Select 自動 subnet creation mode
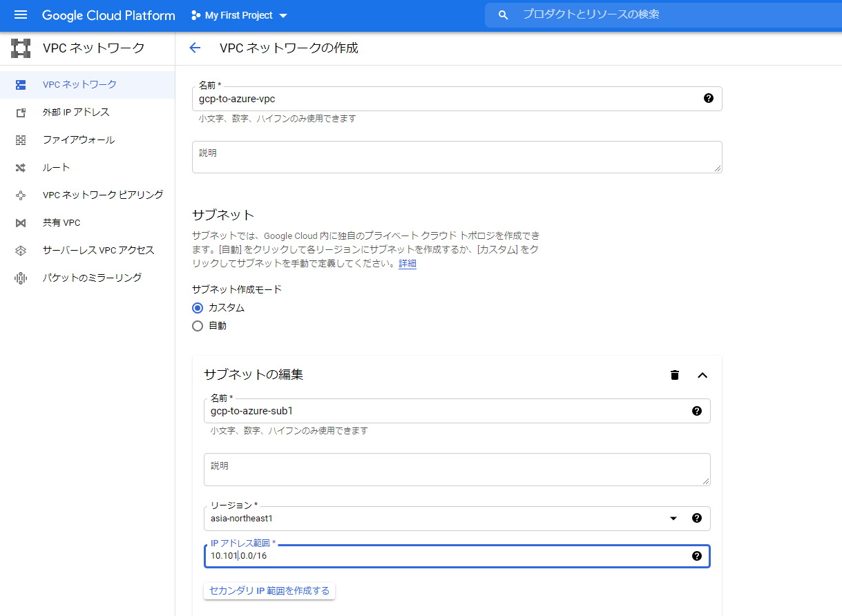This screenshot has height=616, width=842. click(x=198, y=326)
